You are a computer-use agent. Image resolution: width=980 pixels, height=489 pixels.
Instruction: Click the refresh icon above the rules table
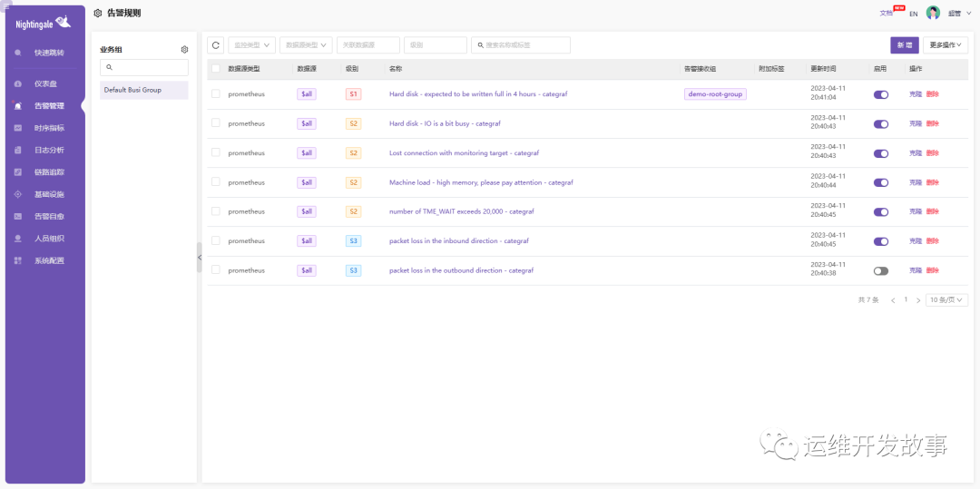pyautogui.click(x=216, y=44)
